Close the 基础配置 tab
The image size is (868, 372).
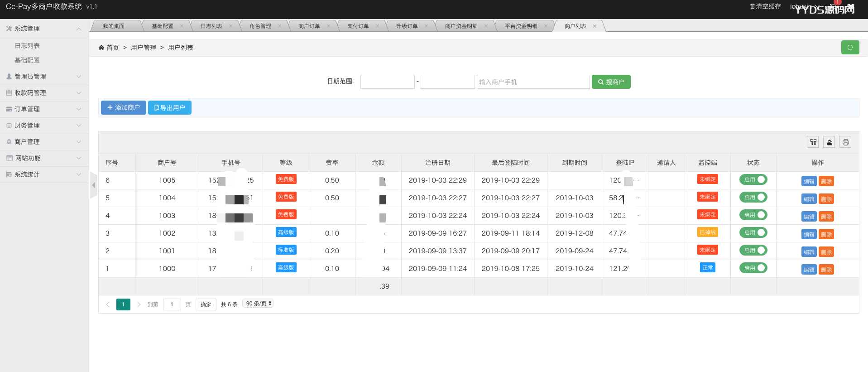click(182, 26)
